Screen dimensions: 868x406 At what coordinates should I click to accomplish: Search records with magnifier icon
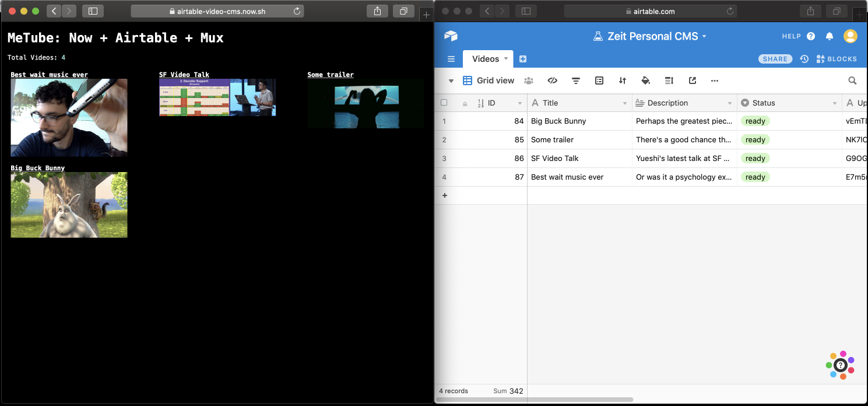[x=852, y=80]
